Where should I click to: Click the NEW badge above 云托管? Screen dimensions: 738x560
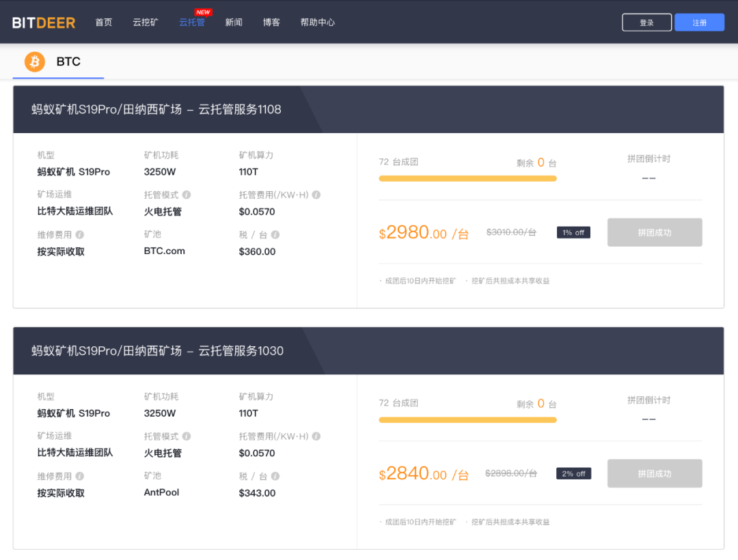pos(204,12)
